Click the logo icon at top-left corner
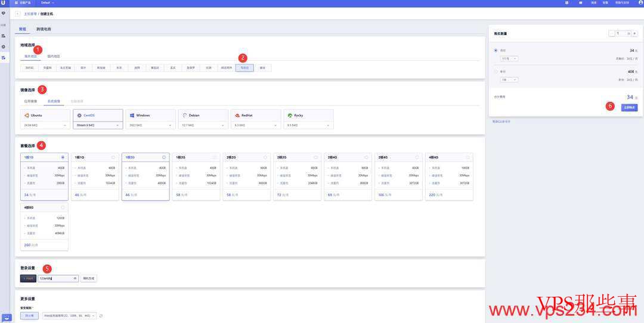 tap(4, 3)
